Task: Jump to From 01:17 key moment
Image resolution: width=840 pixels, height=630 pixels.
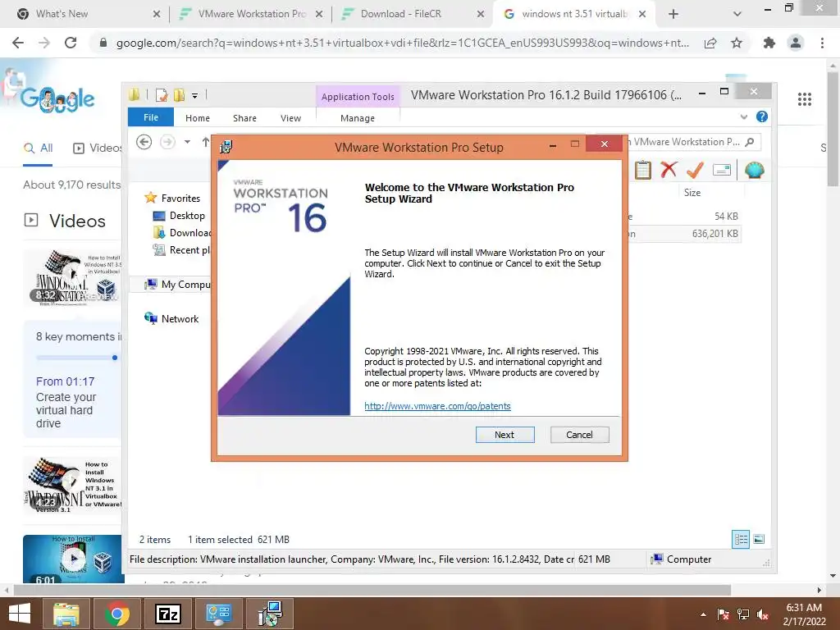Action: pyautogui.click(x=66, y=381)
